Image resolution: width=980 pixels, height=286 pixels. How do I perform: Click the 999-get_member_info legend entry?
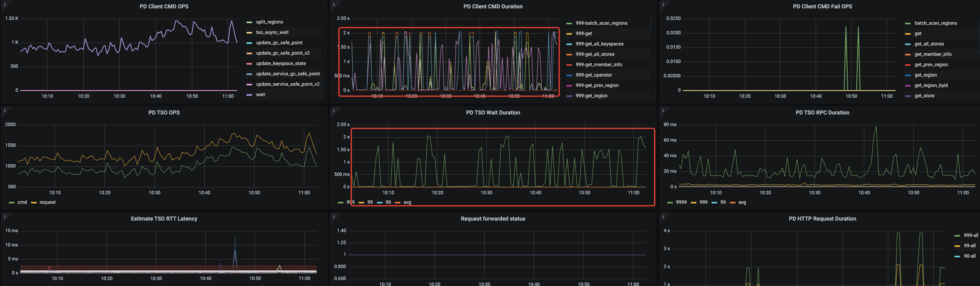pos(599,65)
